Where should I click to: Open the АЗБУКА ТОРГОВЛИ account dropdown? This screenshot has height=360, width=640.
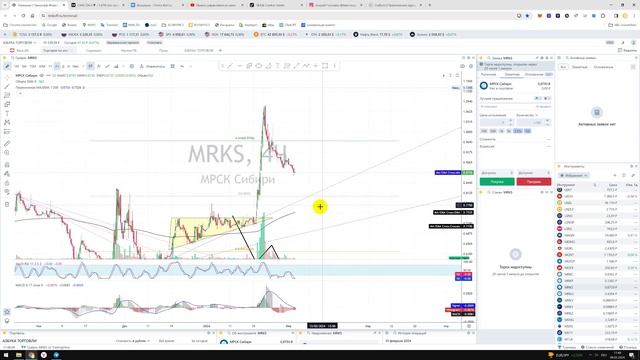20,42
